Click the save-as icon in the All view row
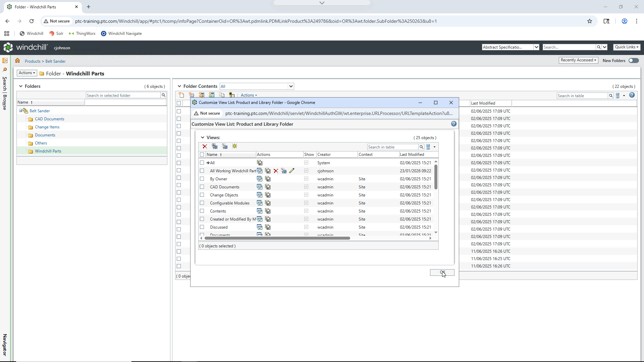The height and width of the screenshot is (362, 644). 260,163
